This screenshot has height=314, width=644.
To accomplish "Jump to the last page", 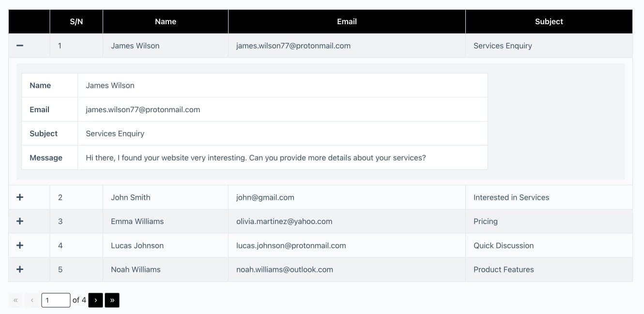I will pos(112,300).
